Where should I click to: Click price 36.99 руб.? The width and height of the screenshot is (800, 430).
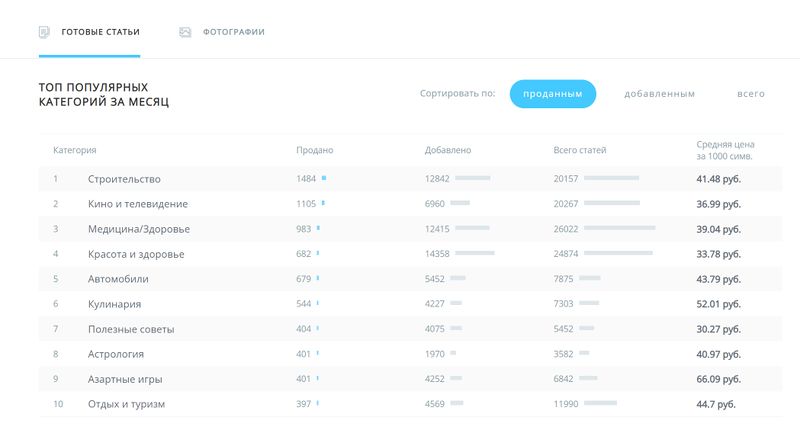coord(718,204)
